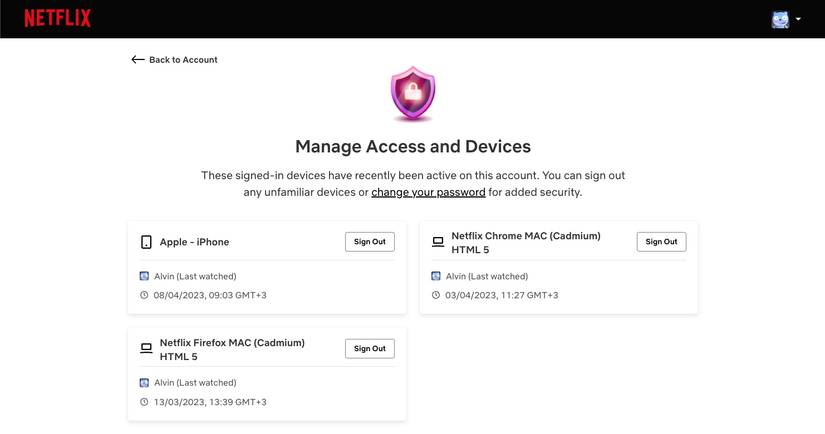Sign out of Netflix Firefox MAC device
The image size is (825, 434).
(370, 349)
